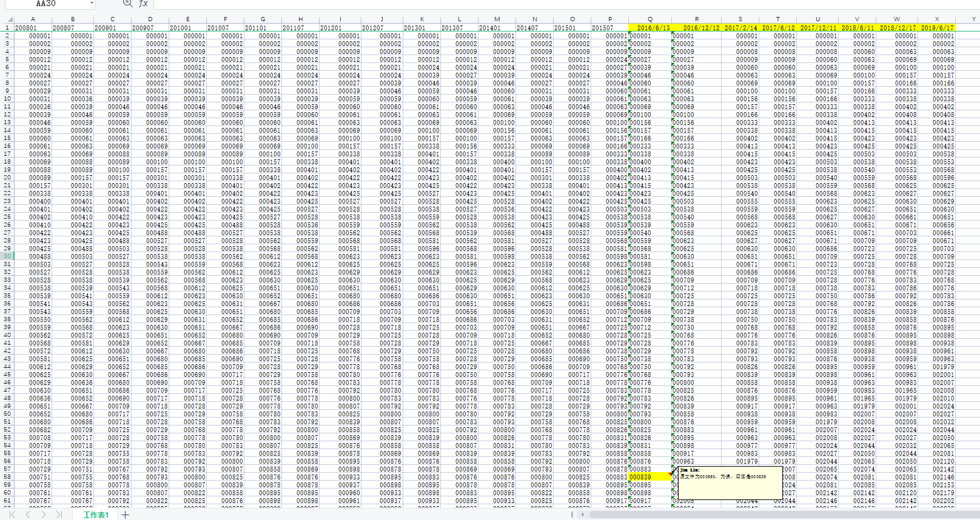Click the Jun Lin comment note box

[x=730, y=483]
